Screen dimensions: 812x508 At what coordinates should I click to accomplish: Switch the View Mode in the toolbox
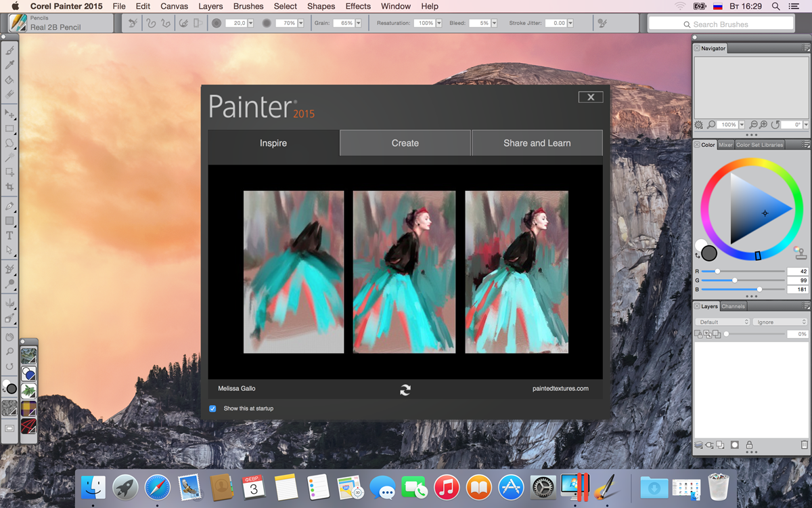click(9, 428)
